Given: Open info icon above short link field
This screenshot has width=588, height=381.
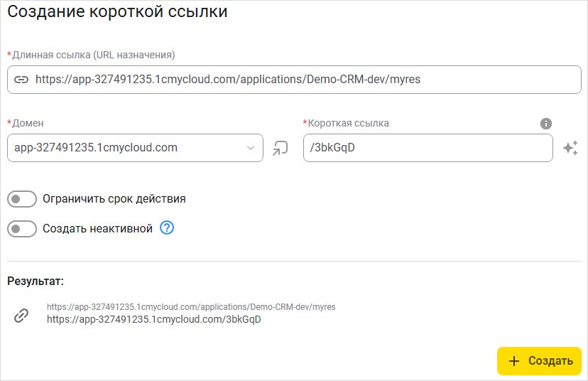Looking at the screenshot, I should point(545,124).
